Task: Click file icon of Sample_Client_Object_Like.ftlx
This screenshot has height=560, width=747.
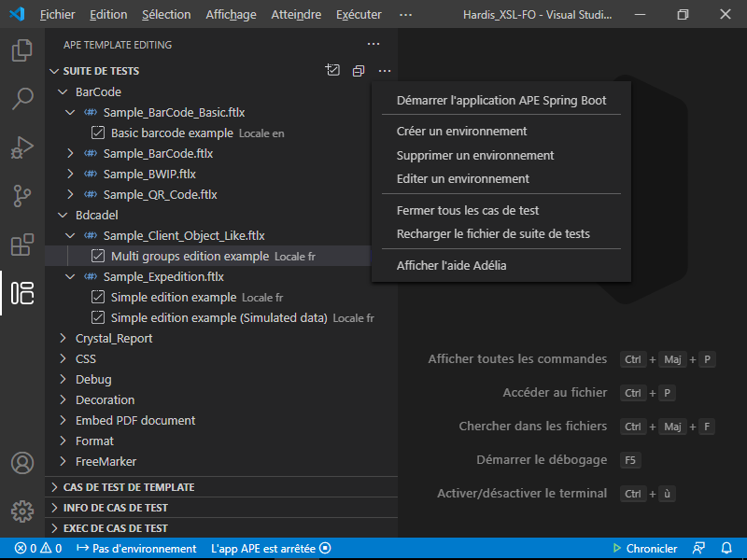Action: [x=91, y=236]
